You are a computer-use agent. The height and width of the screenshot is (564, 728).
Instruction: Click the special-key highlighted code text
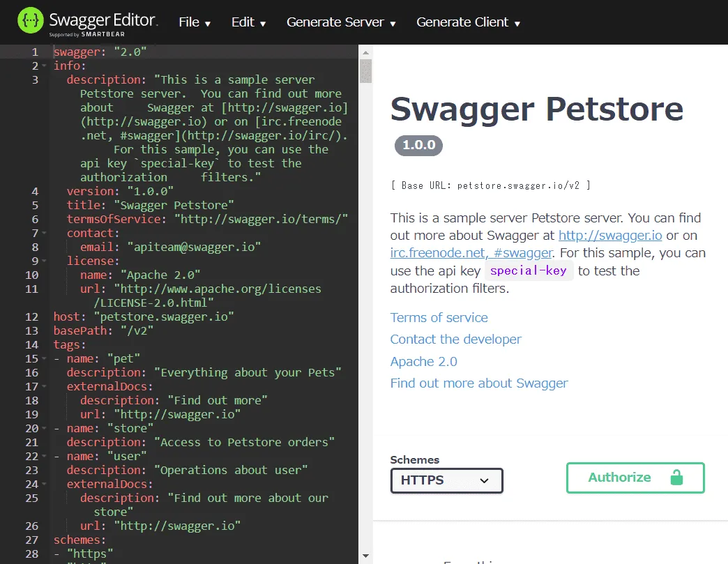pyautogui.click(x=529, y=270)
